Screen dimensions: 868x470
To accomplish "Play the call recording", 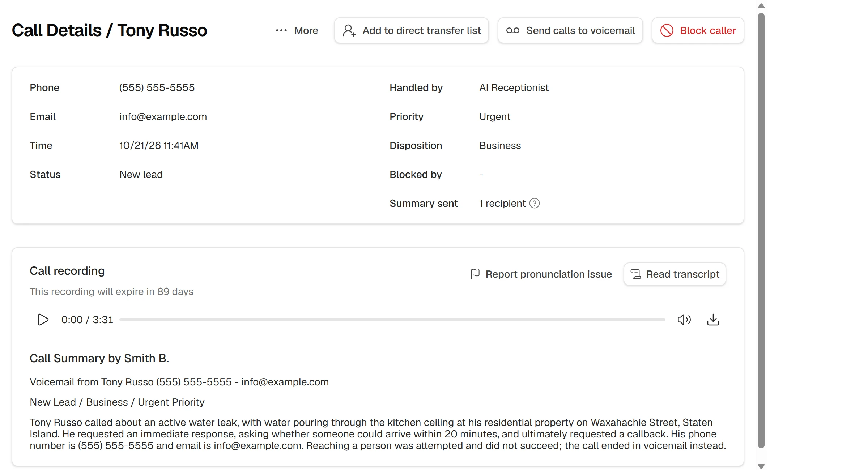I will (43, 320).
